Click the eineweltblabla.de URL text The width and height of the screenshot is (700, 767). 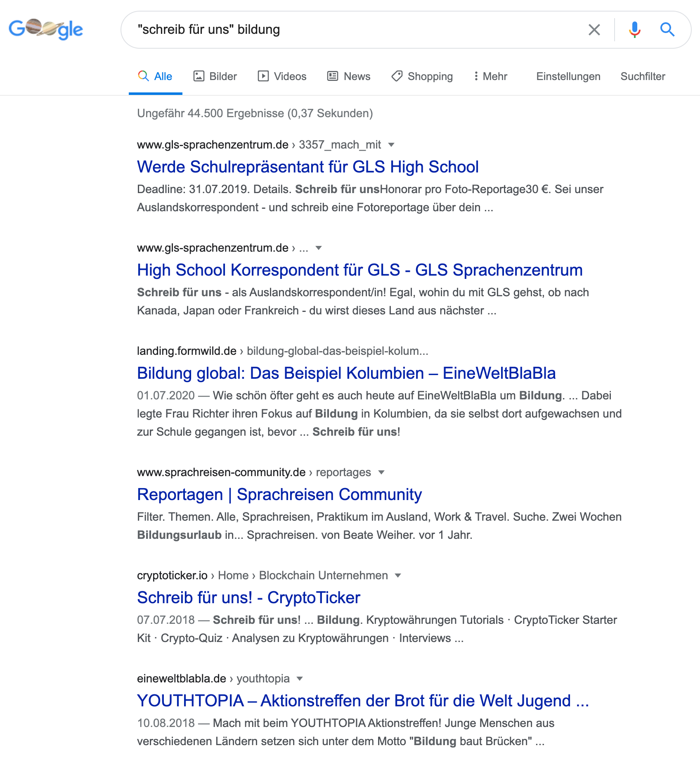pyautogui.click(x=182, y=679)
